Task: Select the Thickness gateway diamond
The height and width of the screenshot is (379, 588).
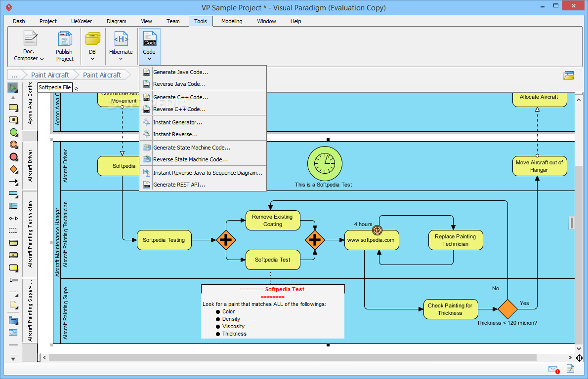Action: click(507, 309)
